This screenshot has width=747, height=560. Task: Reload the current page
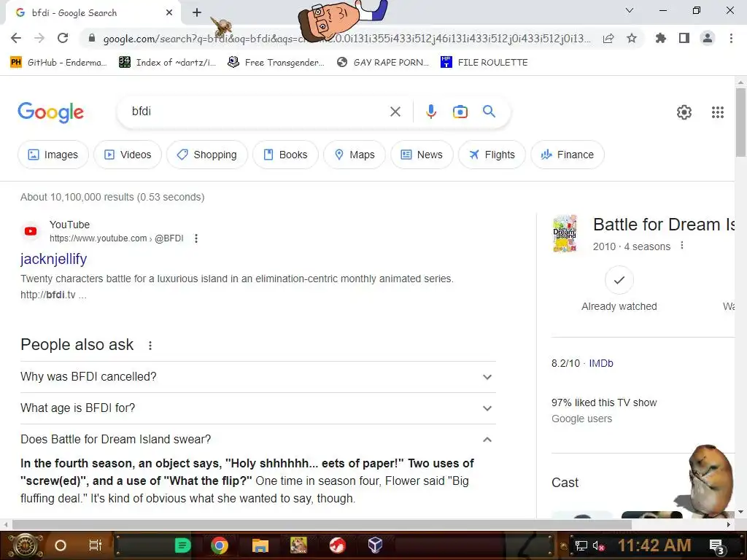[63, 38]
